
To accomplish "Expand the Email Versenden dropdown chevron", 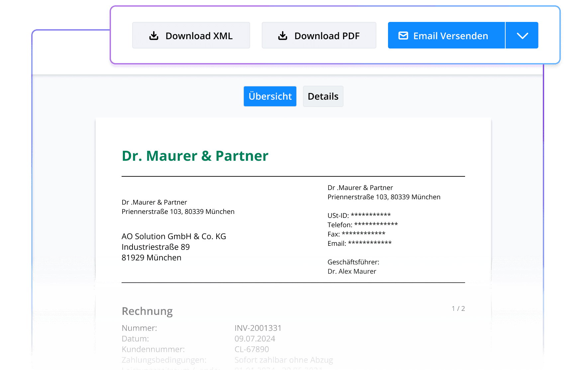I will coord(522,36).
